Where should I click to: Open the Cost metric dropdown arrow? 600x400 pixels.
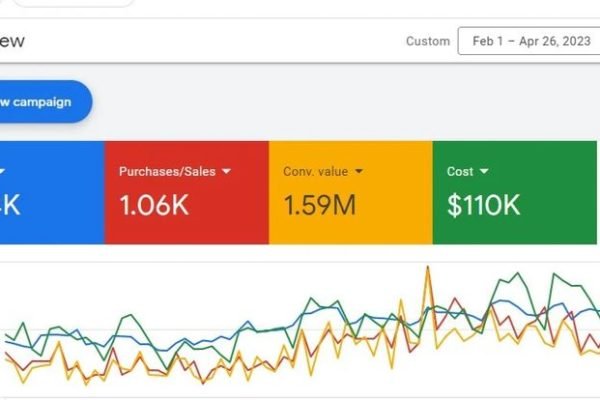point(484,171)
